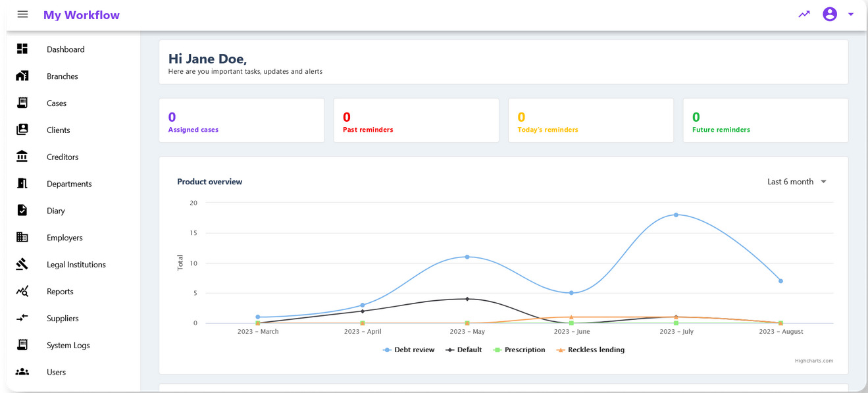Go to the Cases menu item

pyautogui.click(x=57, y=103)
